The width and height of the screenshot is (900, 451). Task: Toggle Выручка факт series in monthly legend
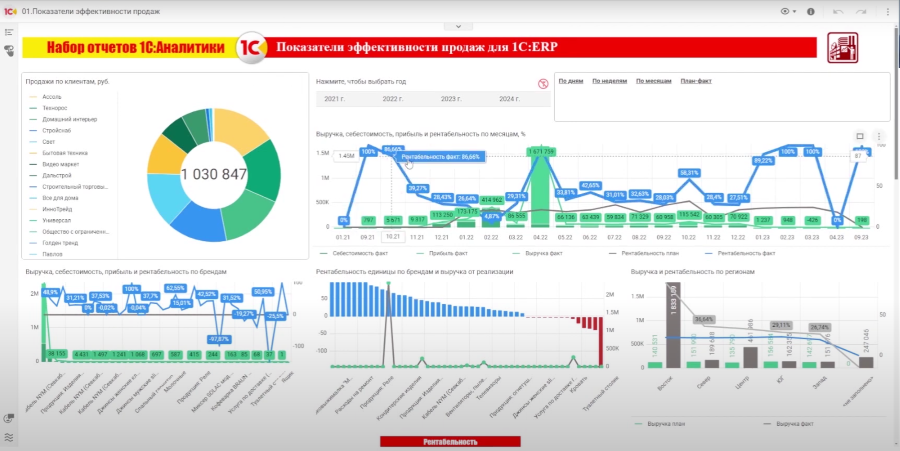537,253
